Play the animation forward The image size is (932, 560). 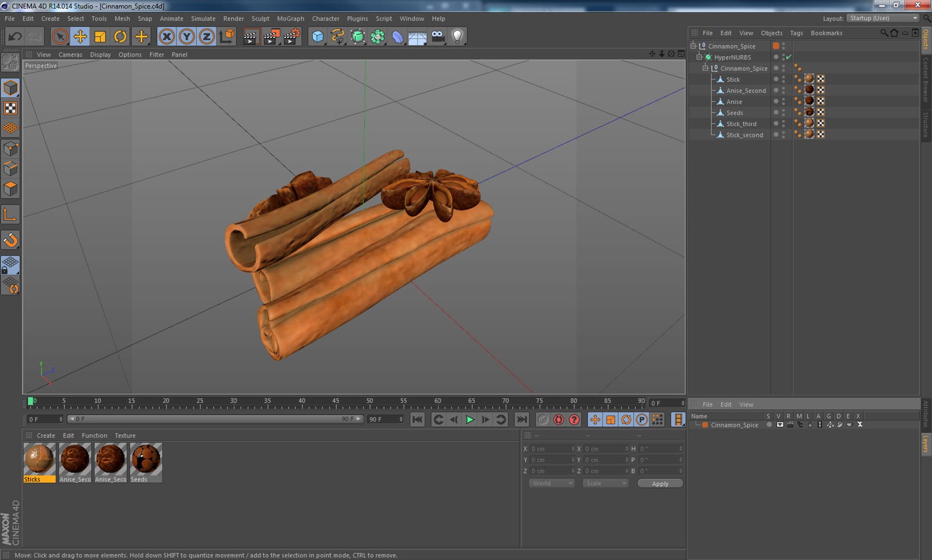470,419
